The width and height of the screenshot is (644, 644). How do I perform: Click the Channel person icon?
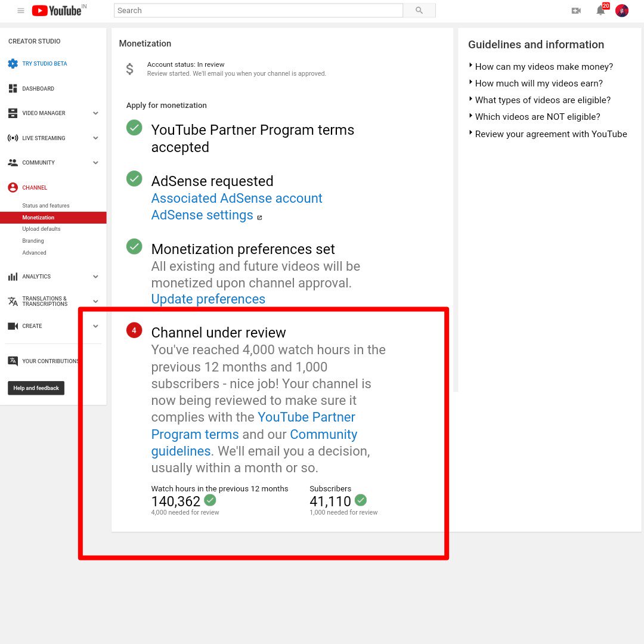tap(13, 187)
